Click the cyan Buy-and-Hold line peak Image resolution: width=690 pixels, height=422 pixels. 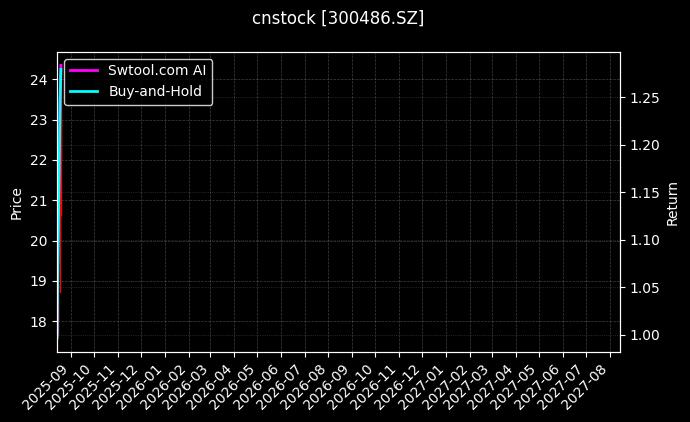pyautogui.click(x=61, y=68)
